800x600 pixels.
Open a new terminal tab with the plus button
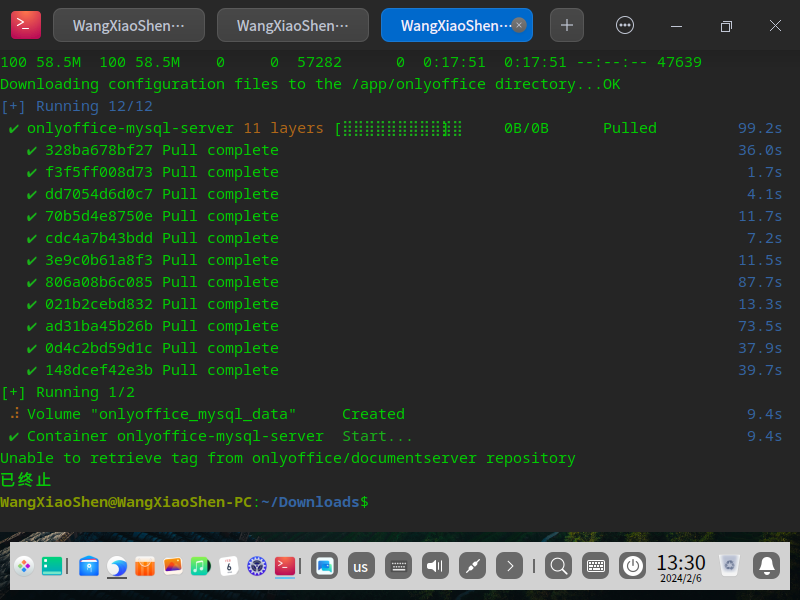[567, 25]
